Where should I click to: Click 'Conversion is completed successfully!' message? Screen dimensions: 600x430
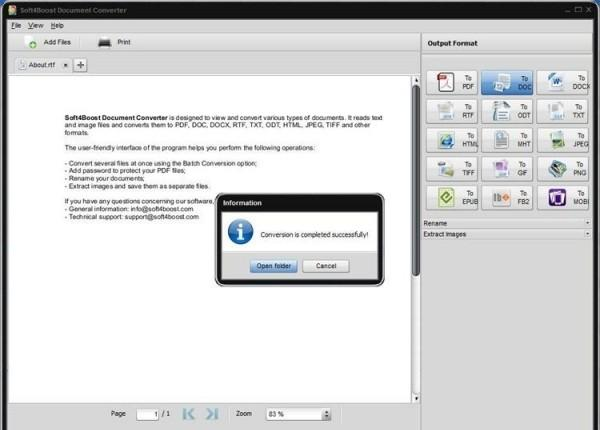314,235
